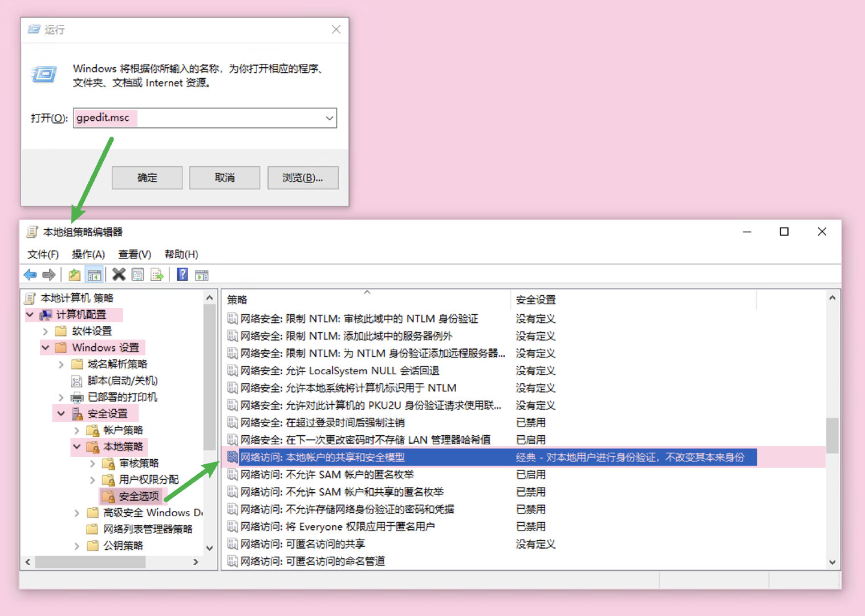Open the 文件(F) menu

[43, 254]
